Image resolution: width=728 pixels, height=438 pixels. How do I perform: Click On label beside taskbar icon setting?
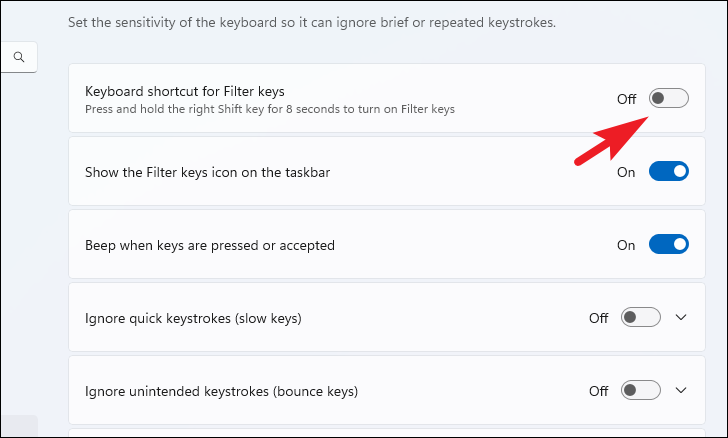626,172
